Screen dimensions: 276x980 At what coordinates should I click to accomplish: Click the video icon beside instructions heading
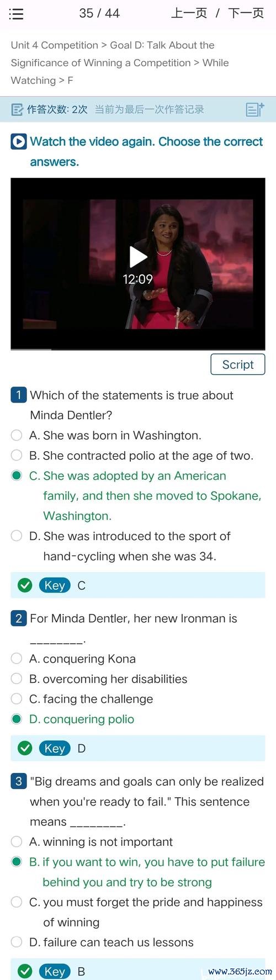click(x=18, y=142)
